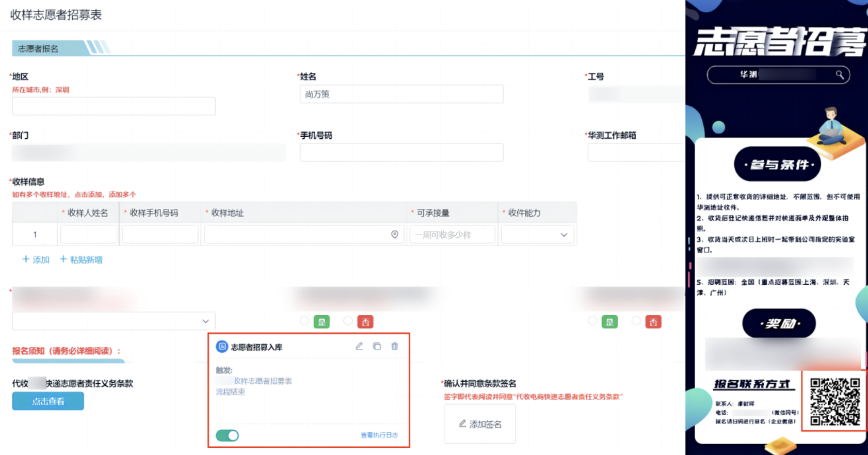Click the 粘贴新增 link
Image resolution: width=868 pixels, height=455 pixels.
81,259
